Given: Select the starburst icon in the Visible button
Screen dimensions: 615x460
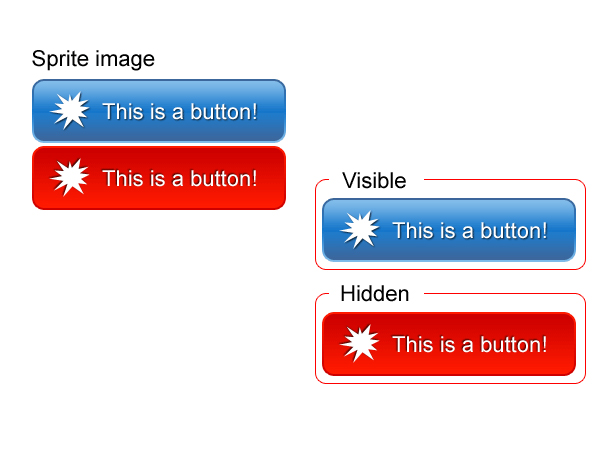Looking at the screenshot, I should pos(360,230).
